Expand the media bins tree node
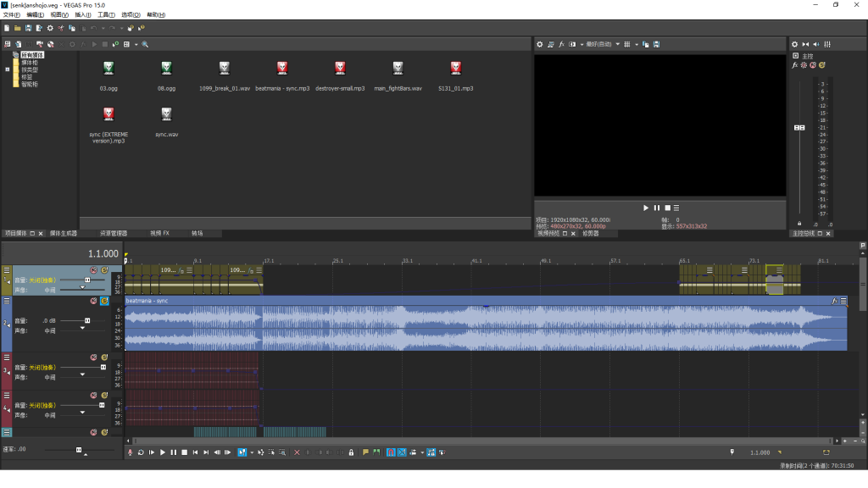The image size is (868, 488). pos(7,69)
